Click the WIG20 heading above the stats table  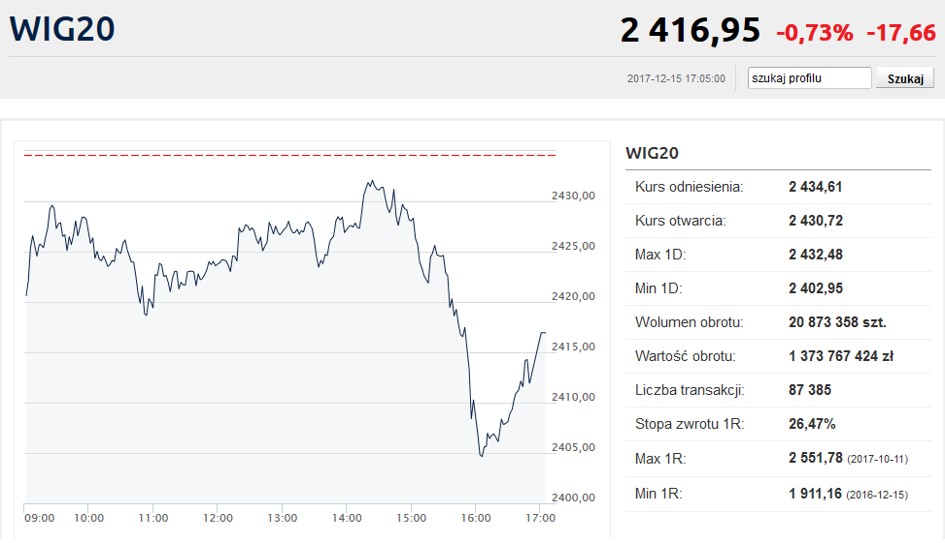point(652,153)
